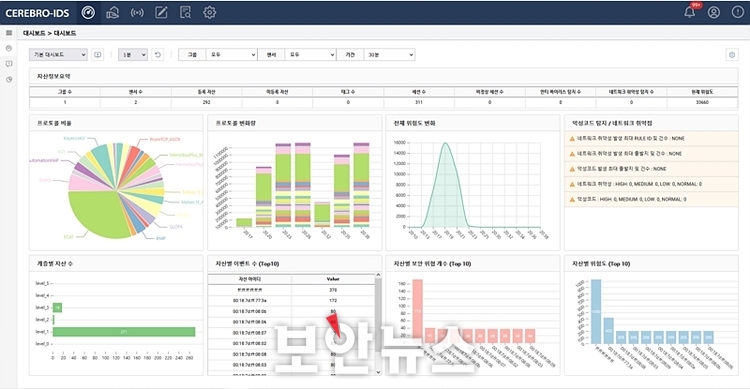
Task: Click the ECAT pie chart label
Action: click(69, 237)
